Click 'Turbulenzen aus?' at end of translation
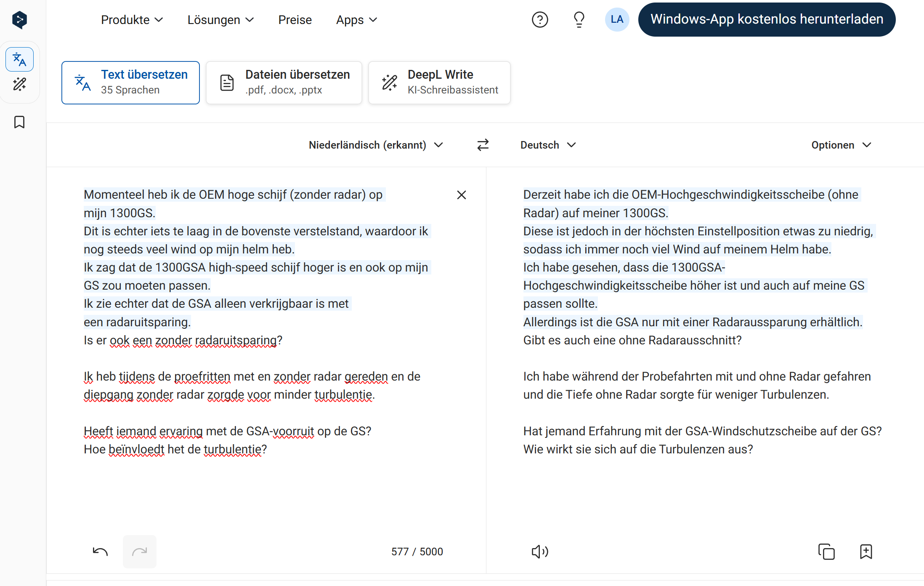 coord(706,449)
